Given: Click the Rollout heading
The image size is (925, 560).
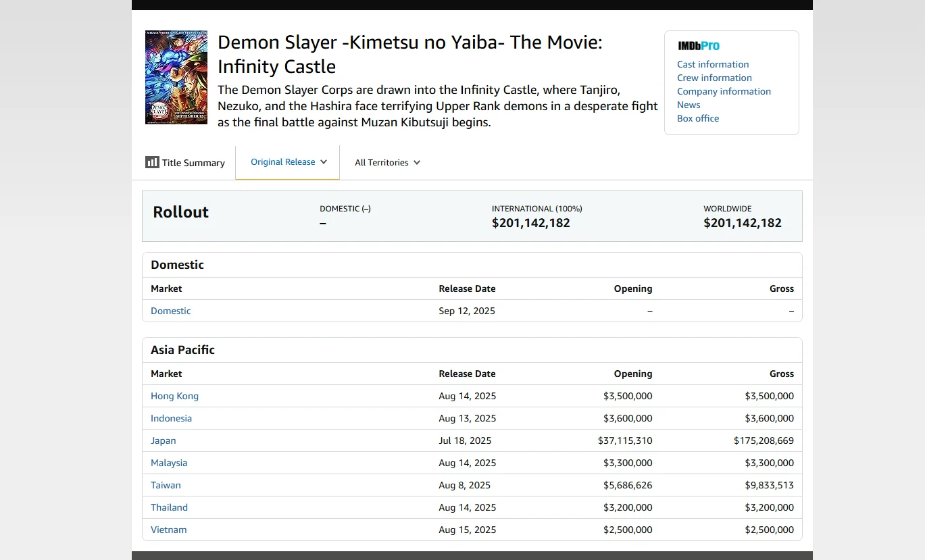Looking at the screenshot, I should click(180, 212).
